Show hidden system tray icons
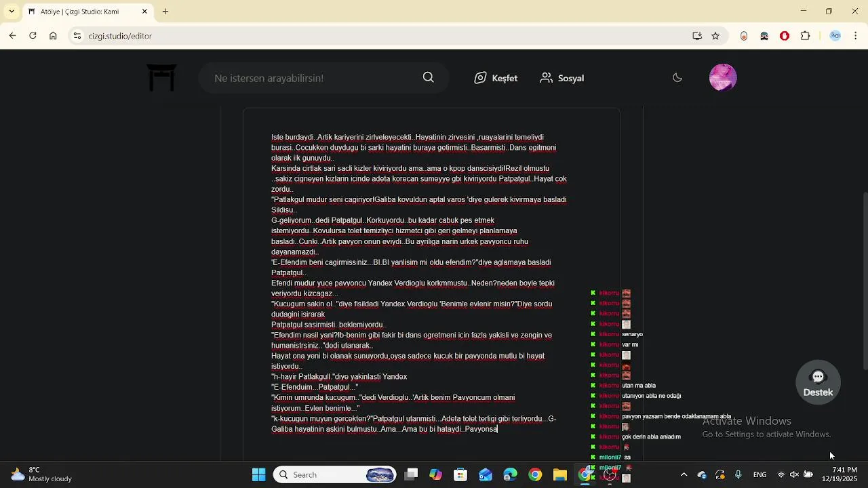Screen dimensions: 868x488 coord(684,474)
